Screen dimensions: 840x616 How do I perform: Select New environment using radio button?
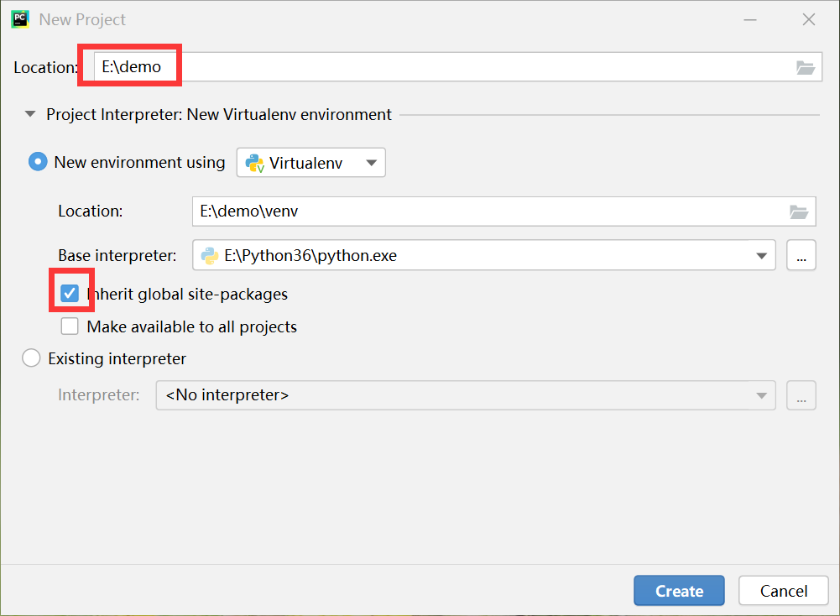(x=38, y=162)
